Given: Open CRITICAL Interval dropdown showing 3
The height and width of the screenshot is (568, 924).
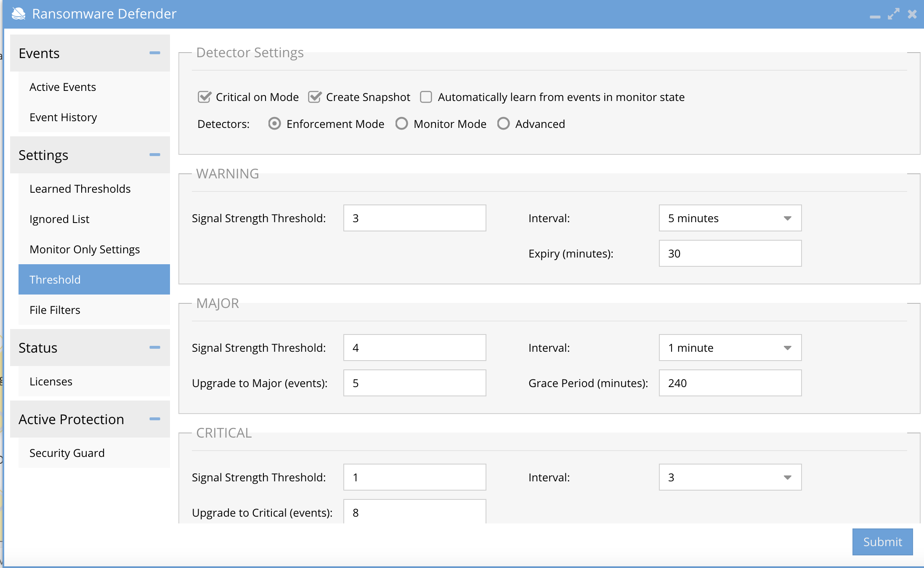Looking at the screenshot, I should pos(730,477).
